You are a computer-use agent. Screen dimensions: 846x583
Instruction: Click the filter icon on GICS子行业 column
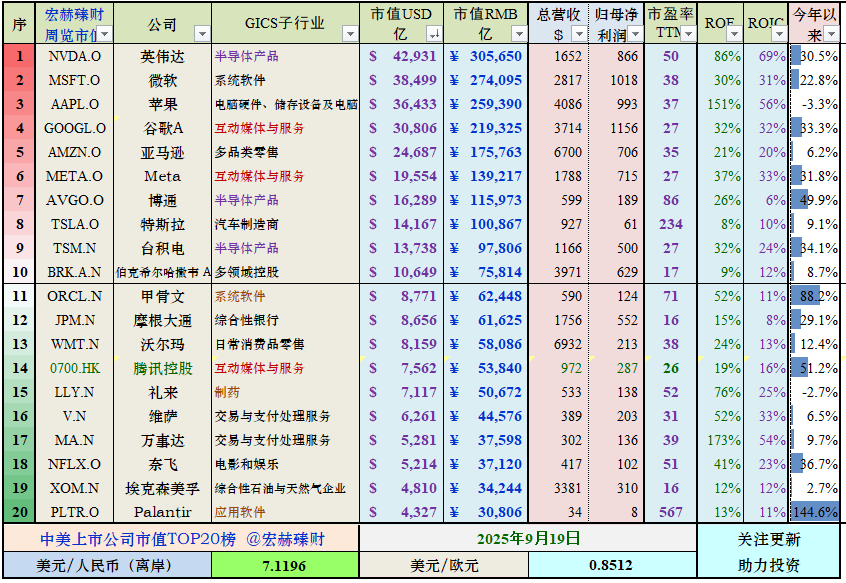[x=352, y=33]
